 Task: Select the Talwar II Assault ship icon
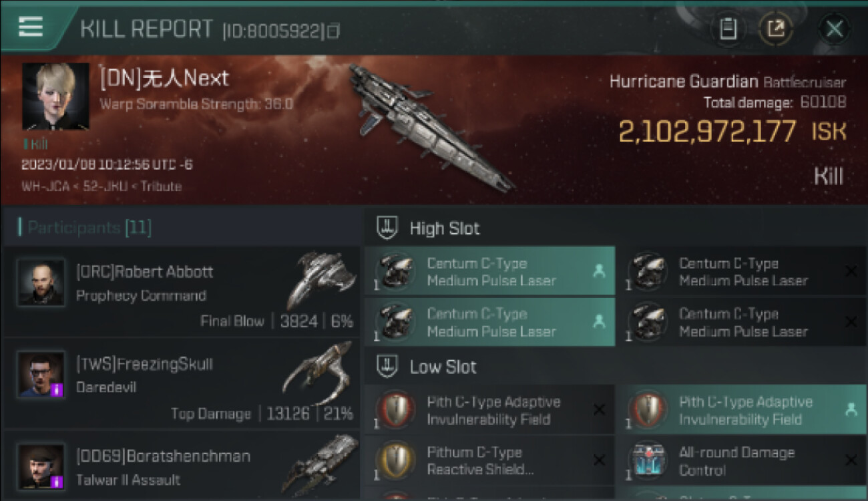(320, 464)
